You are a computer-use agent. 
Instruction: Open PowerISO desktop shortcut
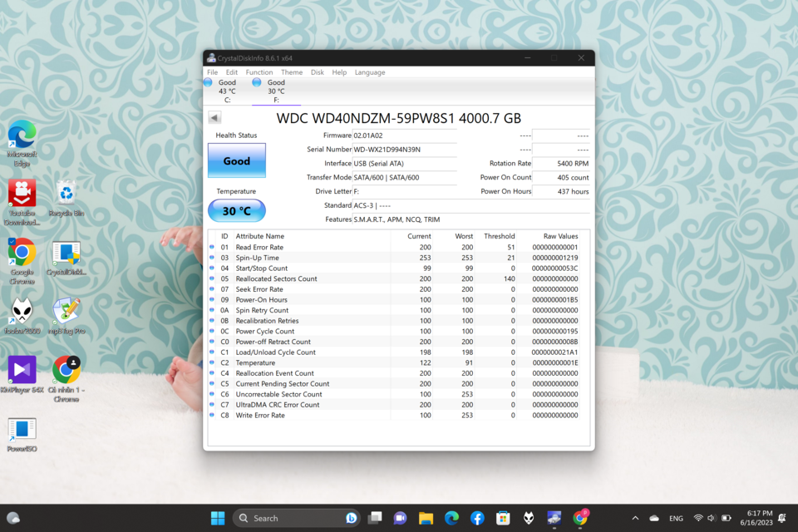pos(22,435)
